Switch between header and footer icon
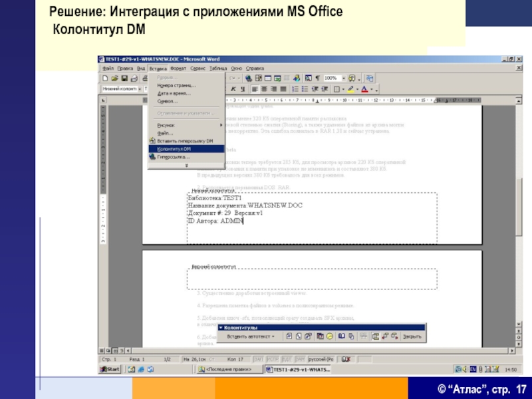 [375, 336]
